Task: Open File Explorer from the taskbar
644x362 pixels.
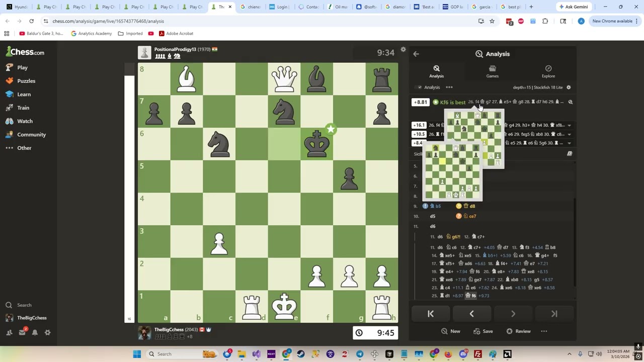Action: coord(242,354)
